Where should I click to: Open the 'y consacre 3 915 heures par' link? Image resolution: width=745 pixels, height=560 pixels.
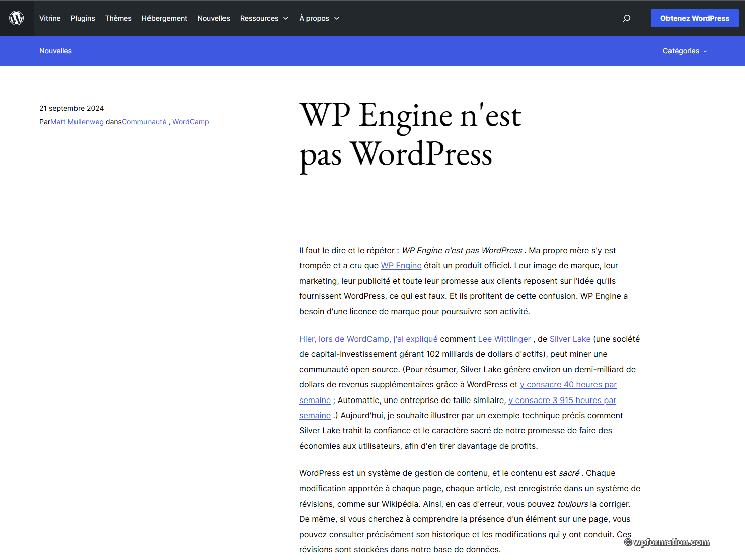tap(562, 400)
